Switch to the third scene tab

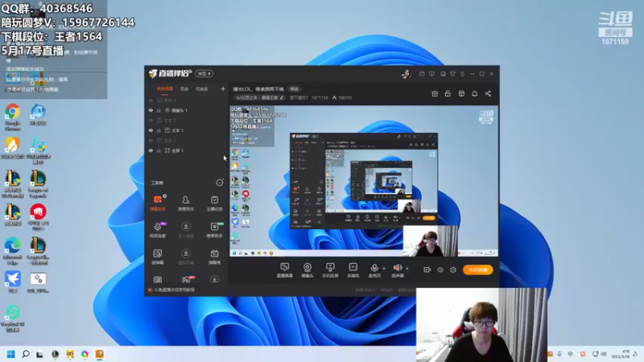pos(202,88)
